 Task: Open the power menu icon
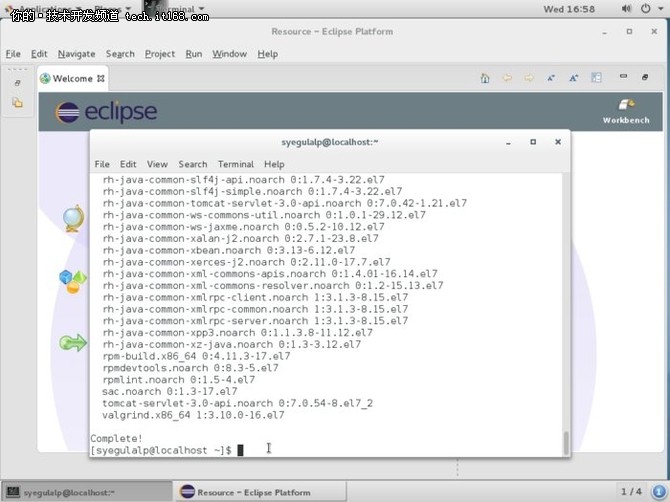click(x=646, y=8)
